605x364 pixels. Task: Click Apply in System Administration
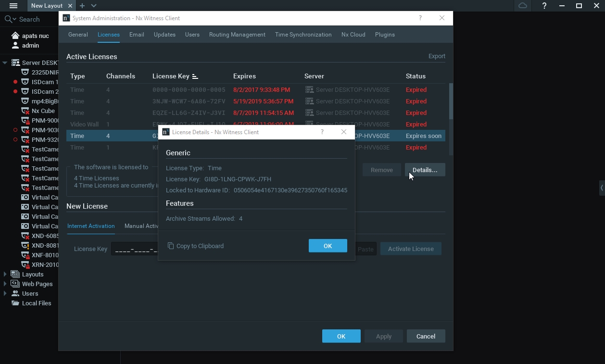pyautogui.click(x=384, y=336)
